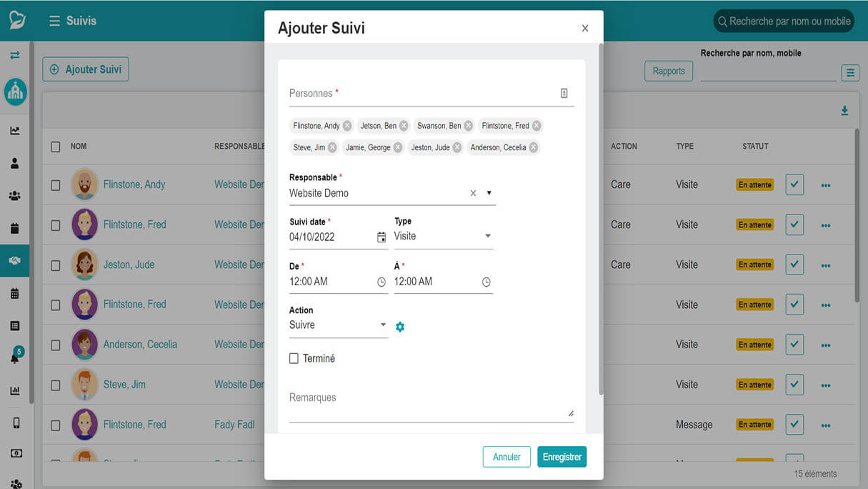The image size is (868, 489).
Task: Open the bar chart reports sidebar icon
Action: [15, 390]
